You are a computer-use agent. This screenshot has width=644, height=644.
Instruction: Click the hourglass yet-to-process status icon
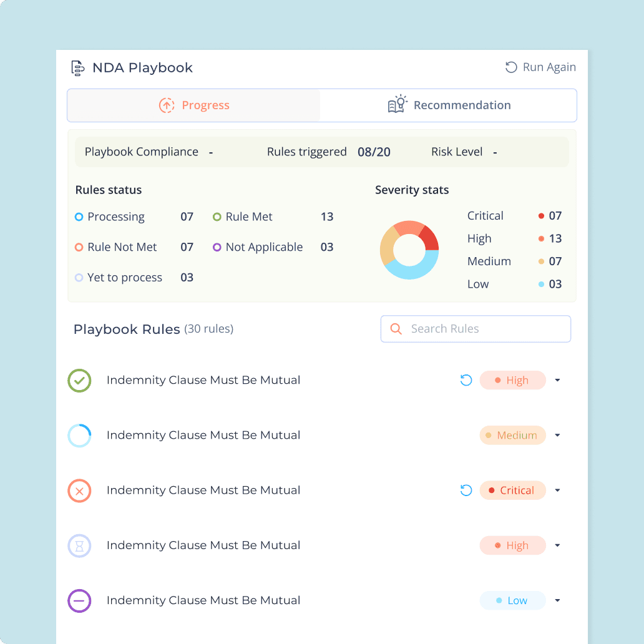tap(79, 545)
